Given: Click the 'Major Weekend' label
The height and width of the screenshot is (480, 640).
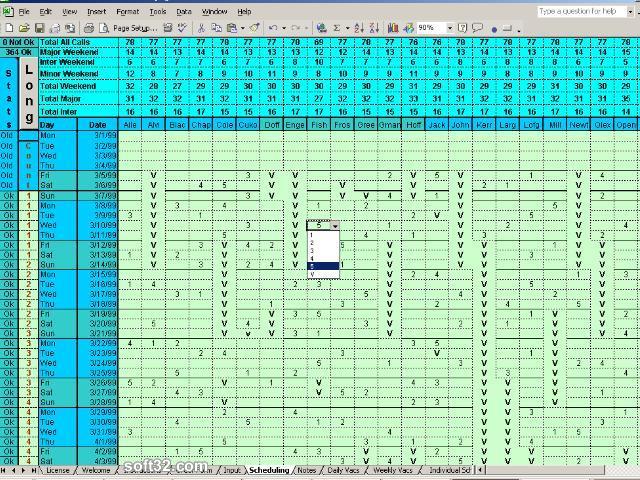Looking at the screenshot, I should click(x=69, y=52).
